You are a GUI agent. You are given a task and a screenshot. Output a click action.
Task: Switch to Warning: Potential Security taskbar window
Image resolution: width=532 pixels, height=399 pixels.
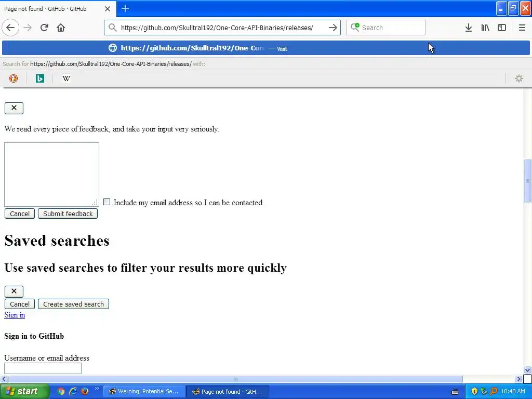(144, 392)
